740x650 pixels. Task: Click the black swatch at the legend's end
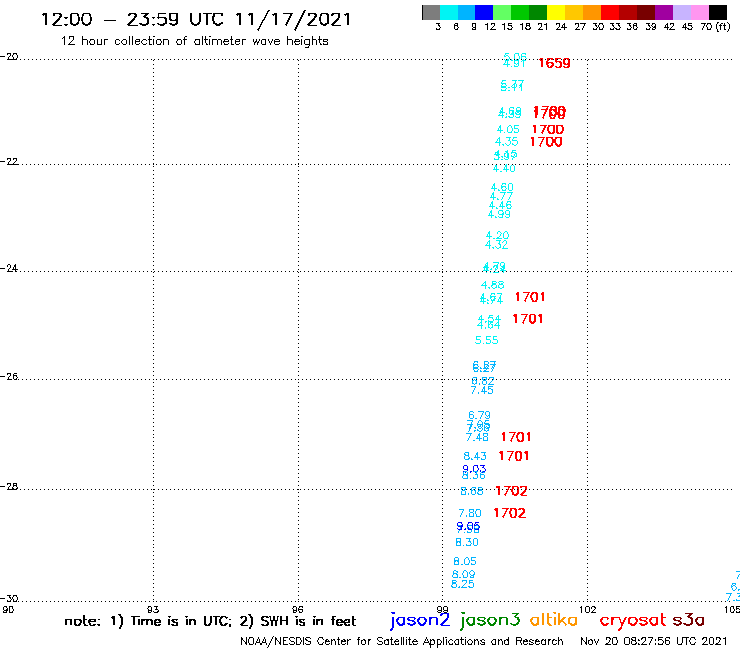click(x=718, y=12)
